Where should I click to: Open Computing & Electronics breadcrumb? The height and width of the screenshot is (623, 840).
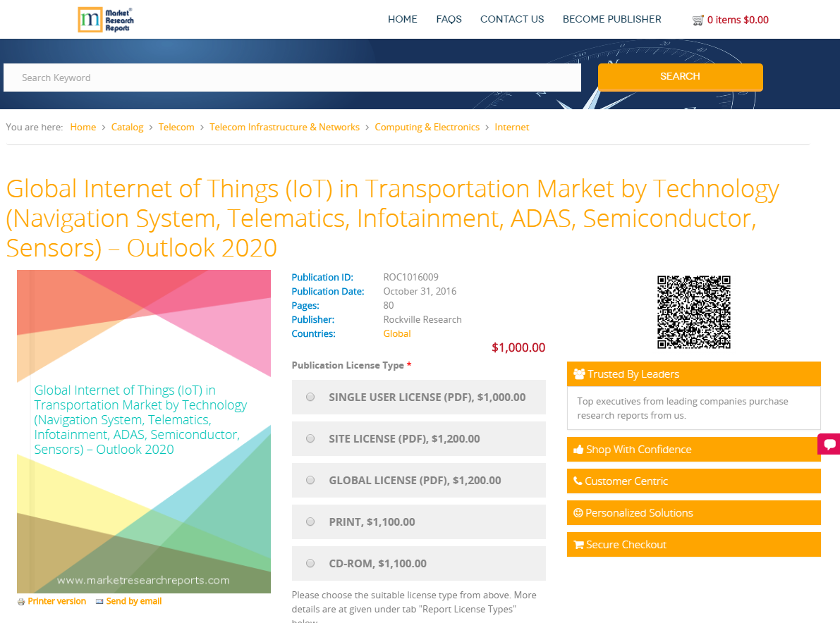click(427, 128)
